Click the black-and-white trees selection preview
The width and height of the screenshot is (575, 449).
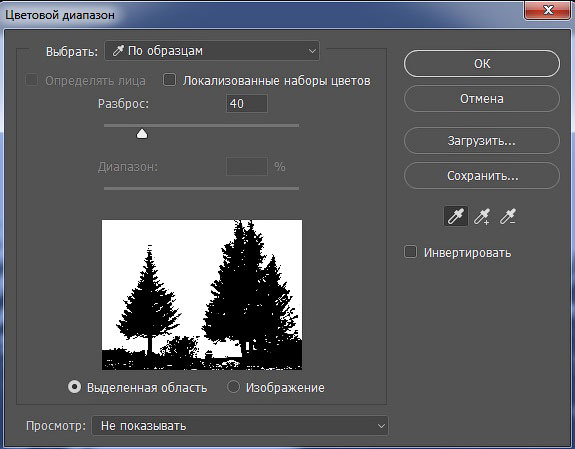(x=202, y=295)
